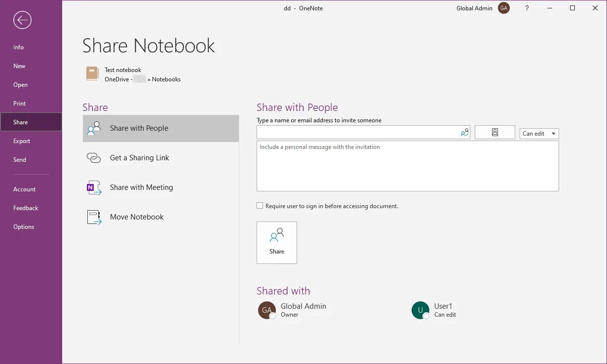Click the Global Admin Owner entry
This screenshot has width=607, height=364.
point(292,310)
